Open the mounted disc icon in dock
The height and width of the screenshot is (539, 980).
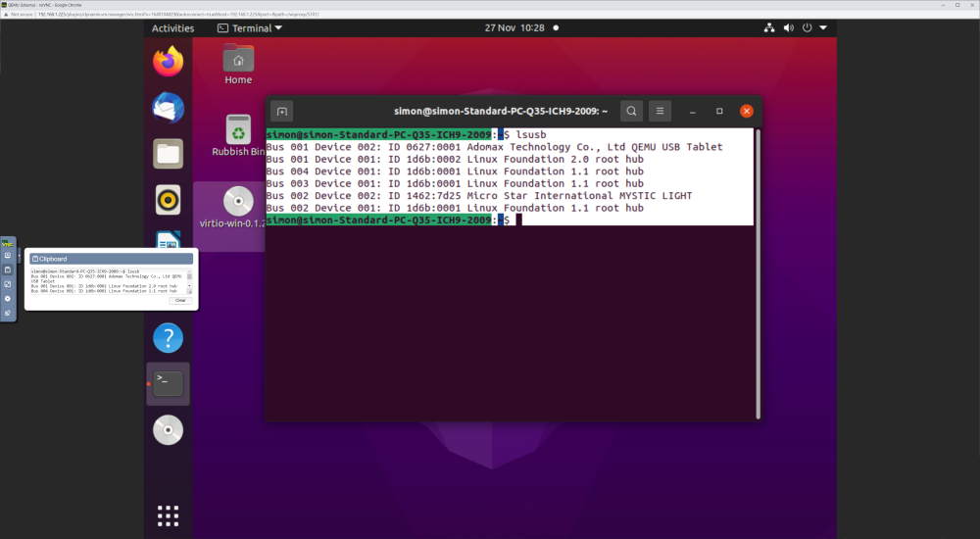(x=169, y=430)
